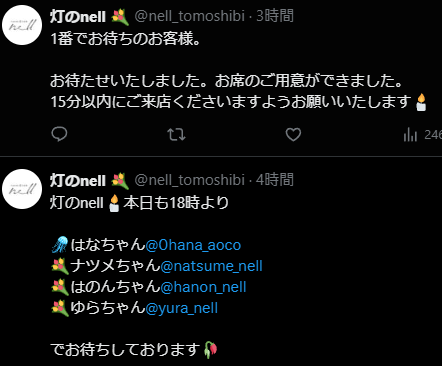Open @hanon_nell profile mention
This screenshot has width=442, height=366.
(203, 287)
